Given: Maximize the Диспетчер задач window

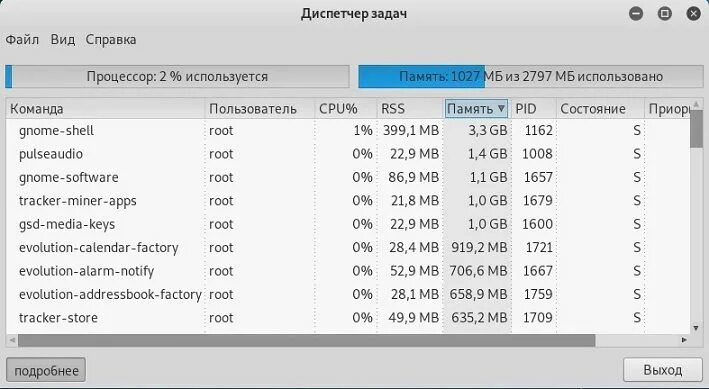Looking at the screenshot, I should click(665, 14).
